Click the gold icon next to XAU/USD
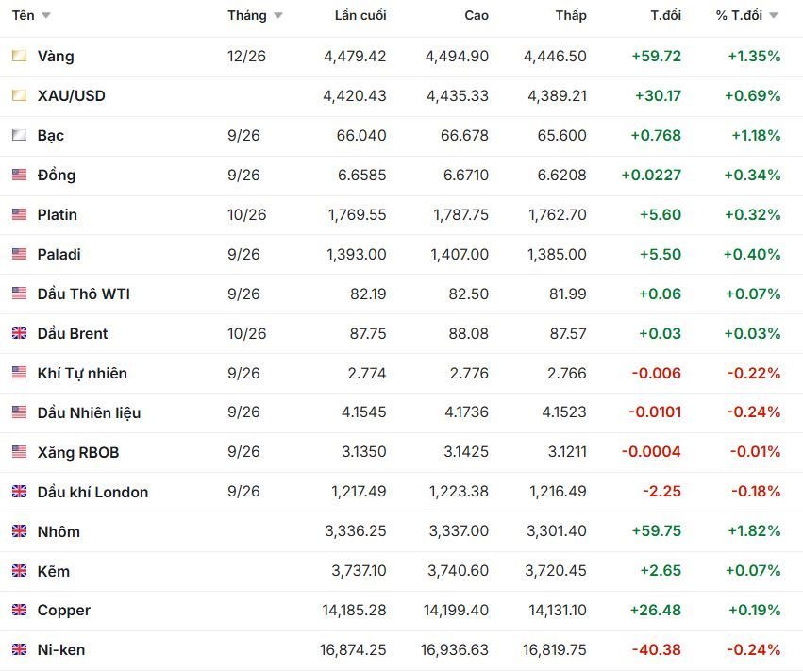Image resolution: width=803 pixels, height=672 pixels. click(x=20, y=95)
